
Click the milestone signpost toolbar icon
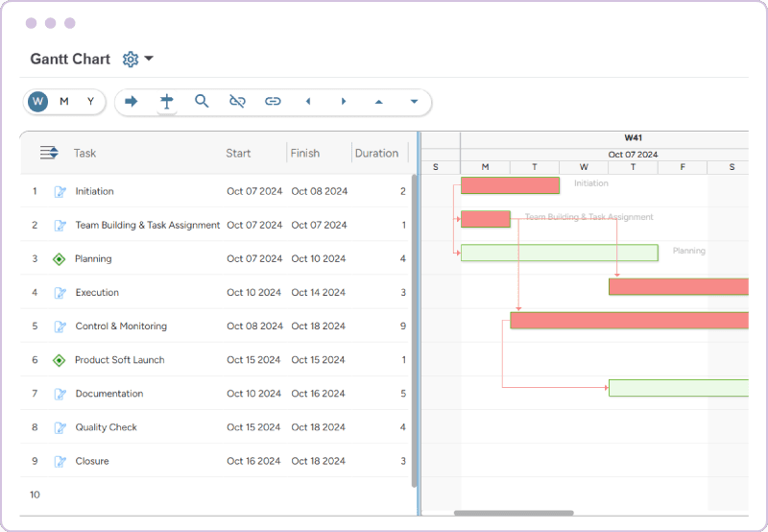pyautogui.click(x=166, y=102)
